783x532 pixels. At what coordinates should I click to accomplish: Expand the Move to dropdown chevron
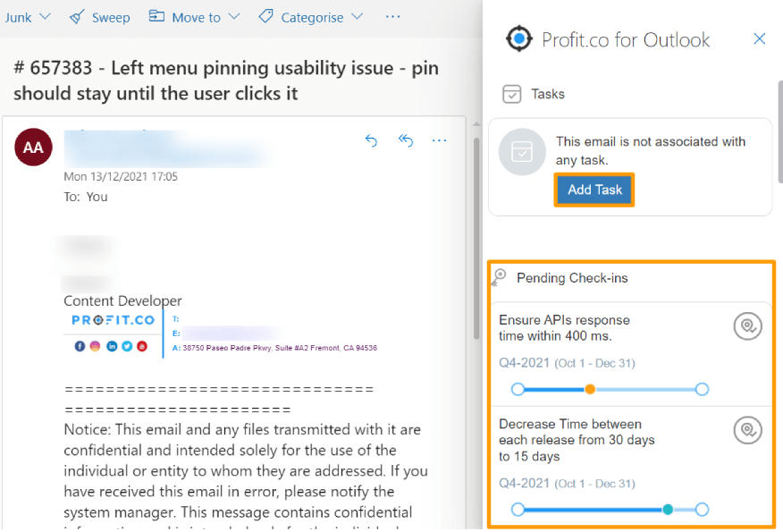point(233,17)
